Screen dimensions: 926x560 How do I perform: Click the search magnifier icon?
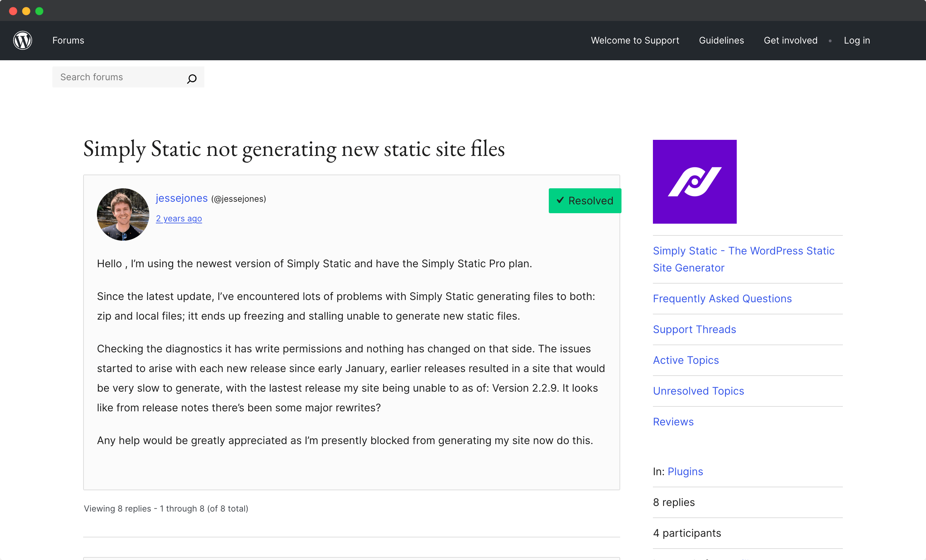click(192, 79)
